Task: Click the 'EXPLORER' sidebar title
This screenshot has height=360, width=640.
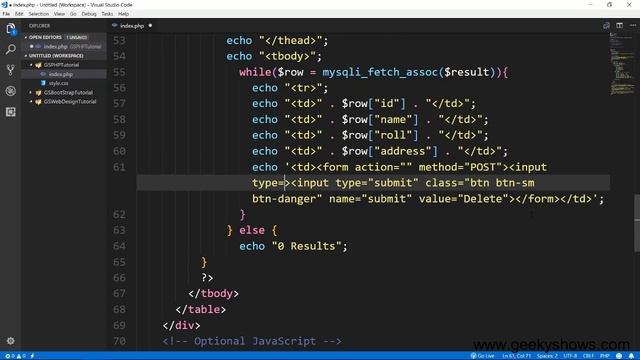Action: coord(39,26)
